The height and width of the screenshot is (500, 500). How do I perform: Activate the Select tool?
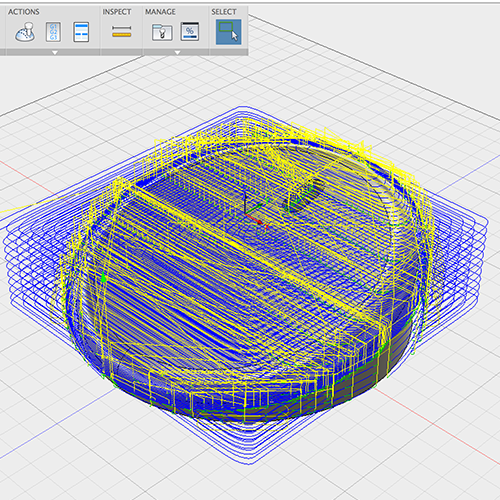click(x=228, y=32)
